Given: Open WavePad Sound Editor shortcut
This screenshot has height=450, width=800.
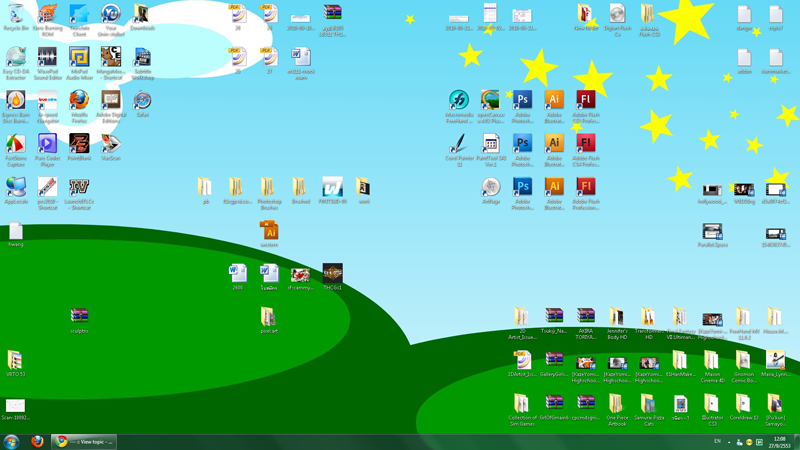Looking at the screenshot, I should [47, 63].
